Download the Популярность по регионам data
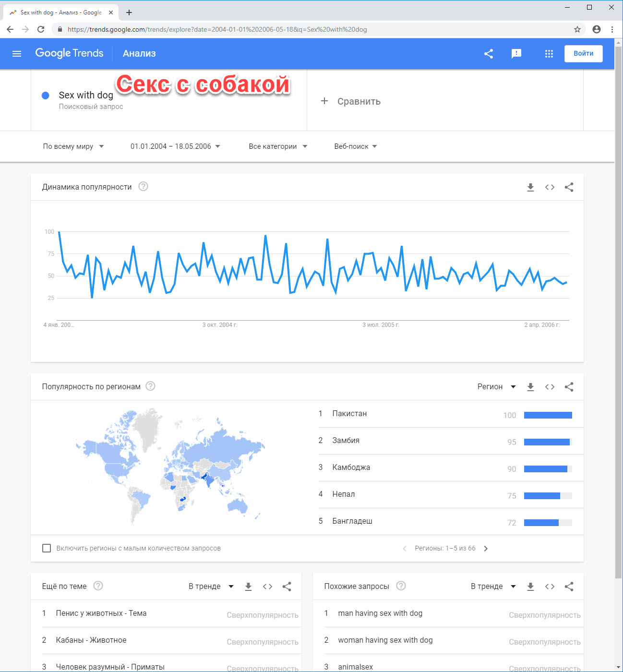The height and width of the screenshot is (672, 623). [530, 387]
